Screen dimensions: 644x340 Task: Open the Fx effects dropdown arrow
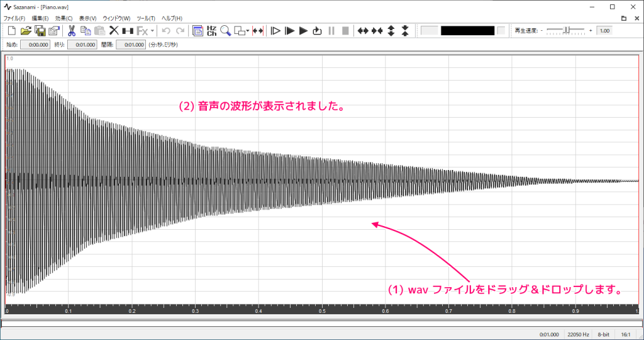[x=152, y=30]
